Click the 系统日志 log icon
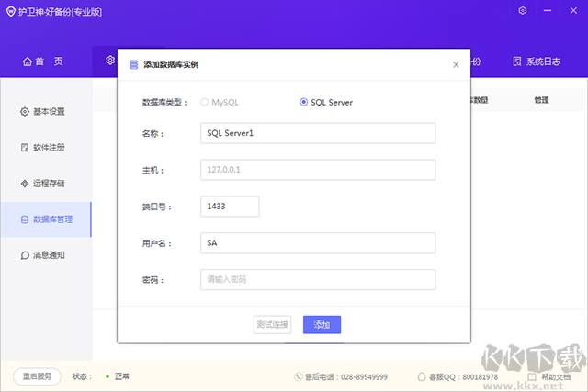This screenshot has width=588, height=392. pos(517,62)
